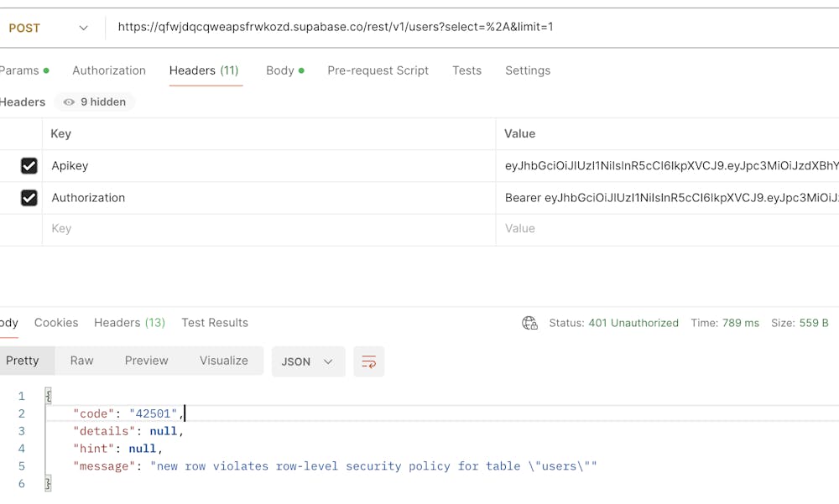Image resolution: width=839 pixels, height=504 pixels.
Task: Open the Test Results tab
Action: click(x=215, y=323)
